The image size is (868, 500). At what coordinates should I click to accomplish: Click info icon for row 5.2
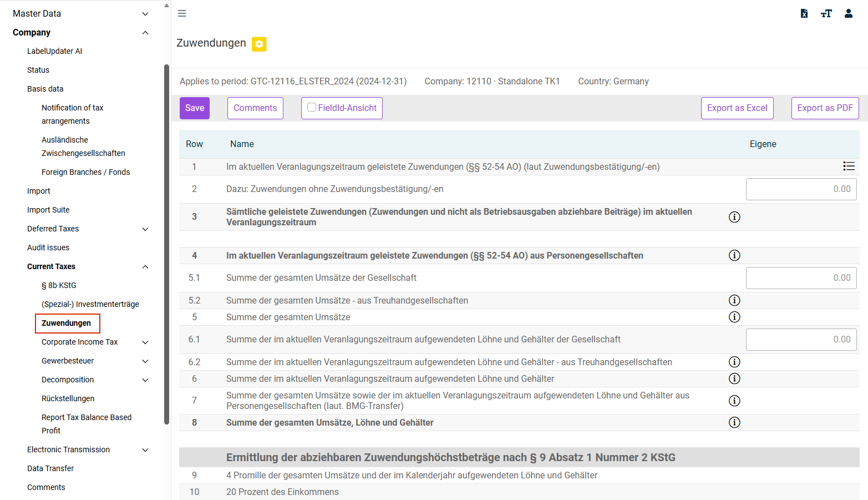(x=734, y=300)
